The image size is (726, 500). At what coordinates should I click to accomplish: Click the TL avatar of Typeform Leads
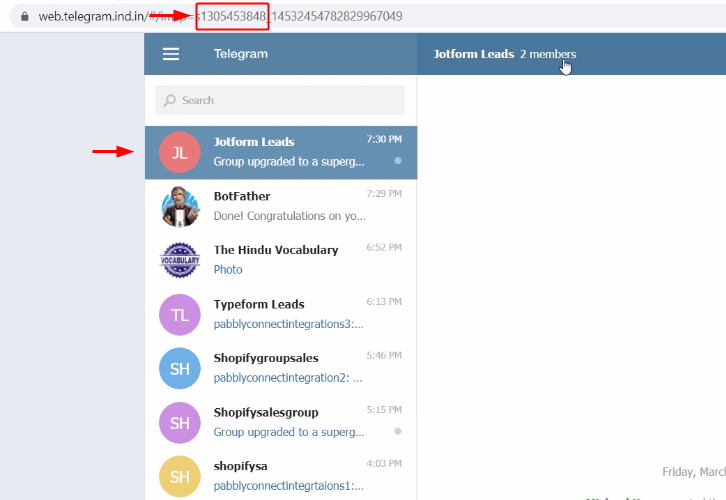click(180, 315)
